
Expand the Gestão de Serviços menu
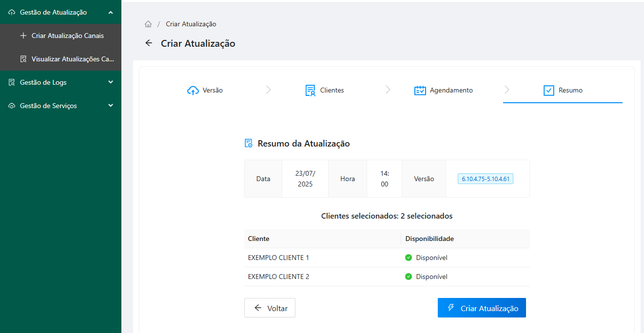111,106
